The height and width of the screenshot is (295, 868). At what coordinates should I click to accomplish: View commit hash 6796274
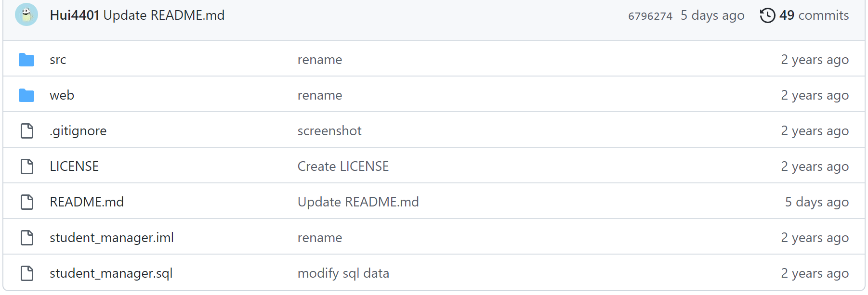(650, 16)
